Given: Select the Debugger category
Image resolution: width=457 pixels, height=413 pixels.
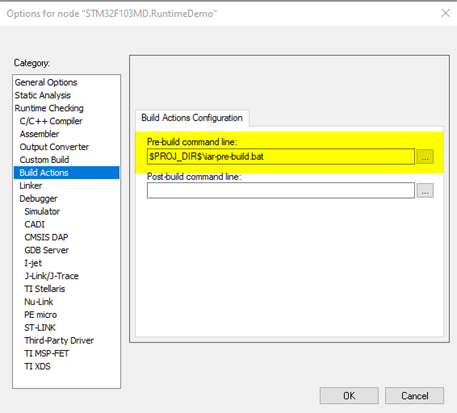Looking at the screenshot, I should coord(38,199).
